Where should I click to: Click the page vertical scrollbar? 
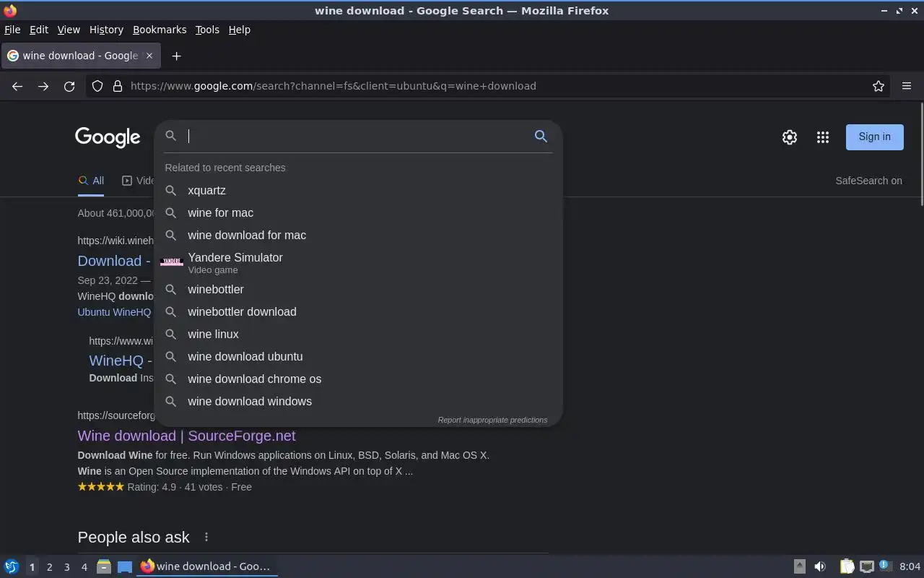click(x=921, y=153)
